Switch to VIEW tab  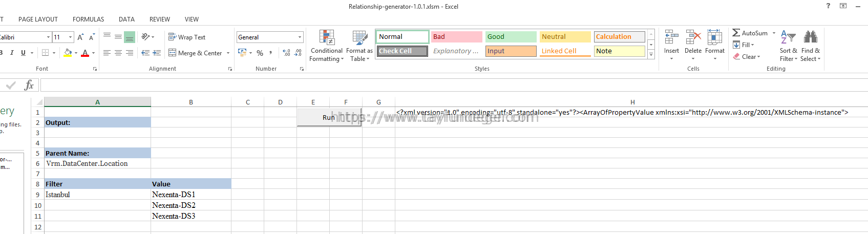[192, 19]
